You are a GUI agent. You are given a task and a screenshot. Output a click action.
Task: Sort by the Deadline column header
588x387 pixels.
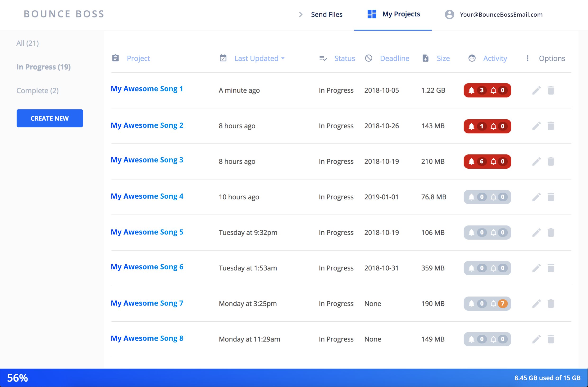(x=394, y=58)
